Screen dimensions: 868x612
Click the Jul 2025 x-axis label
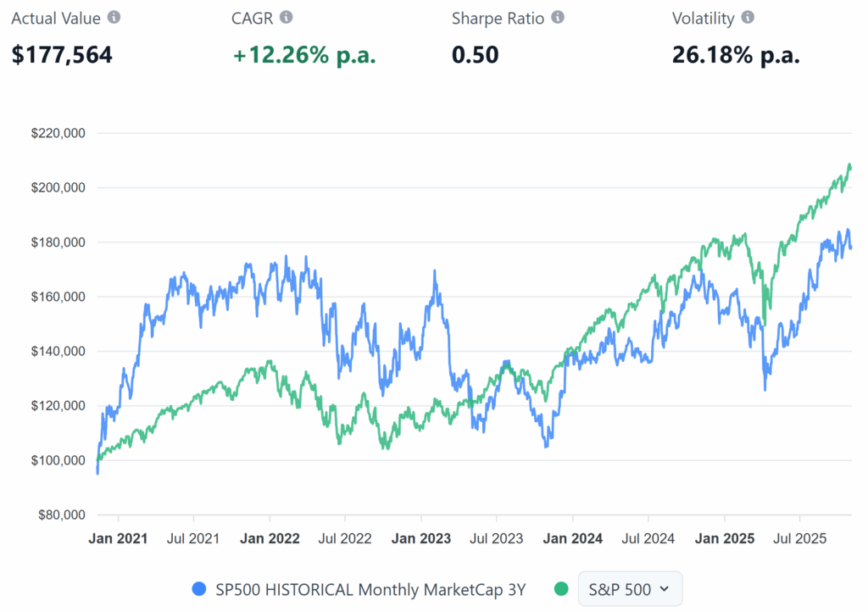799,538
